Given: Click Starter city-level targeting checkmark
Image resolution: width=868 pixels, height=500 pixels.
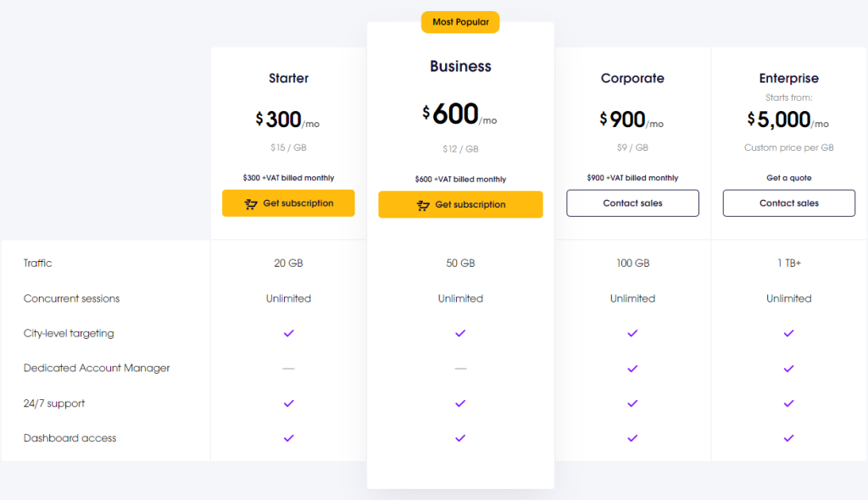Looking at the screenshot, I should click(x=288, y=333).
